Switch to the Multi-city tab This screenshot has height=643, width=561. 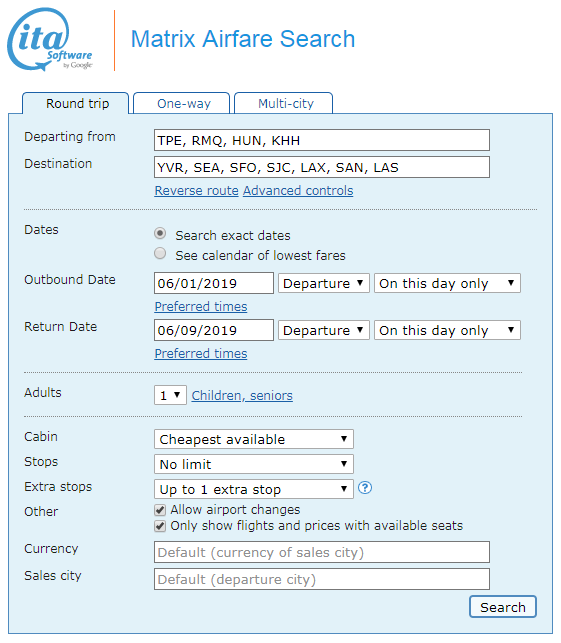tap(283, 103)
